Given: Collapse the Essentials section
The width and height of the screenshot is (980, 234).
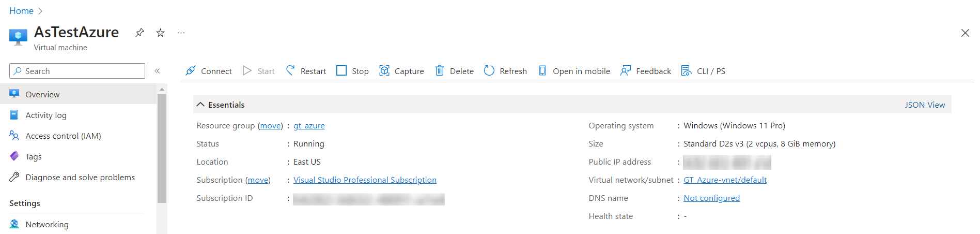Looking at the screenshot, I should click(200, 105).
